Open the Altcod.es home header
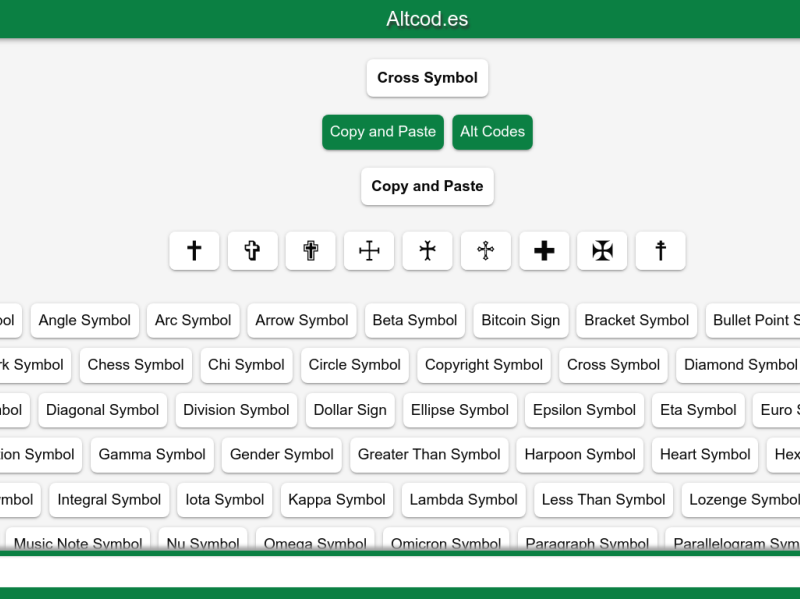 (427, 17)
